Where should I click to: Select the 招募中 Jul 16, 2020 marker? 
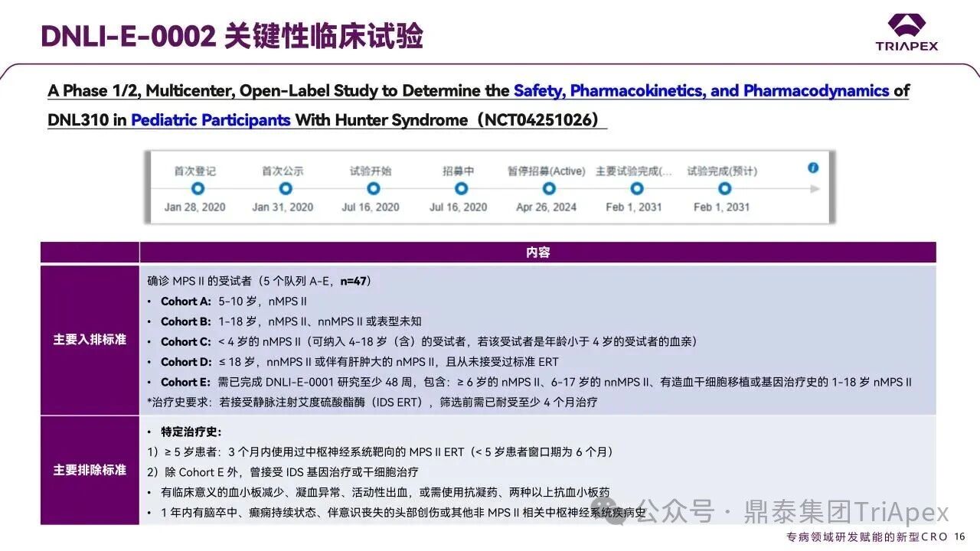(x=461, y=188)
